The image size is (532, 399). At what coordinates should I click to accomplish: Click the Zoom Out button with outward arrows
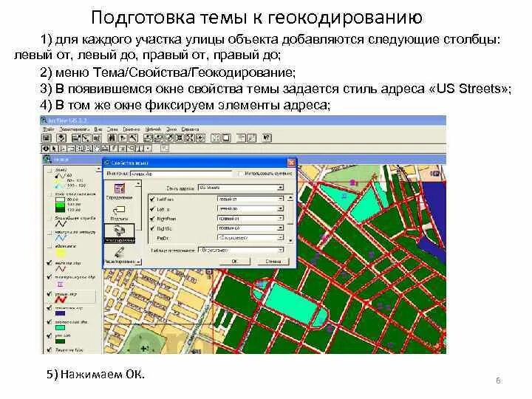[190, 137]
